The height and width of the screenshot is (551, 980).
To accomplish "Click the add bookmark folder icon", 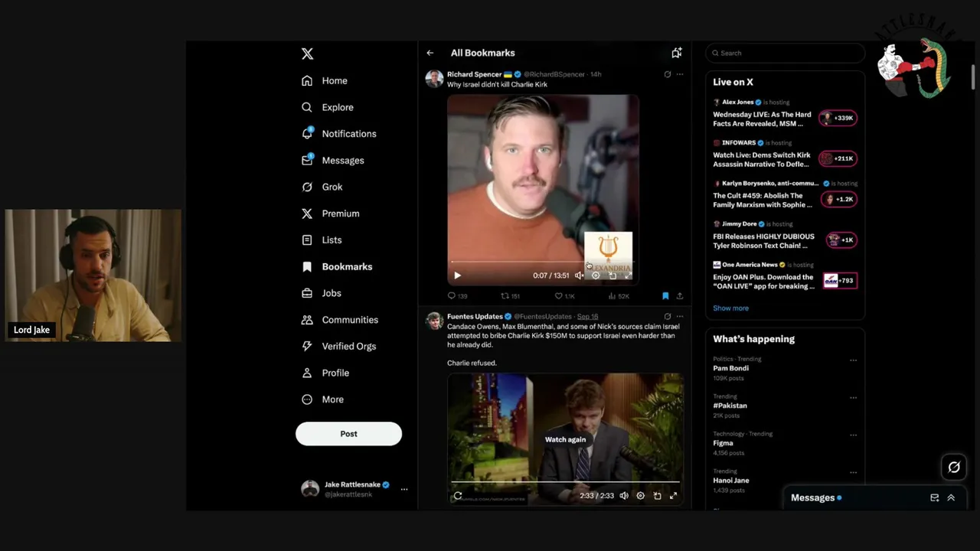I will click(677, 53).
